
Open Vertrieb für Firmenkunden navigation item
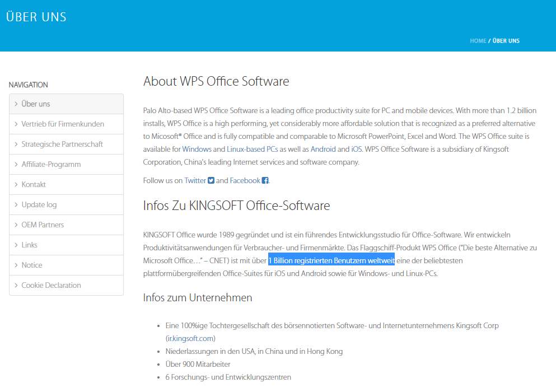63,124
